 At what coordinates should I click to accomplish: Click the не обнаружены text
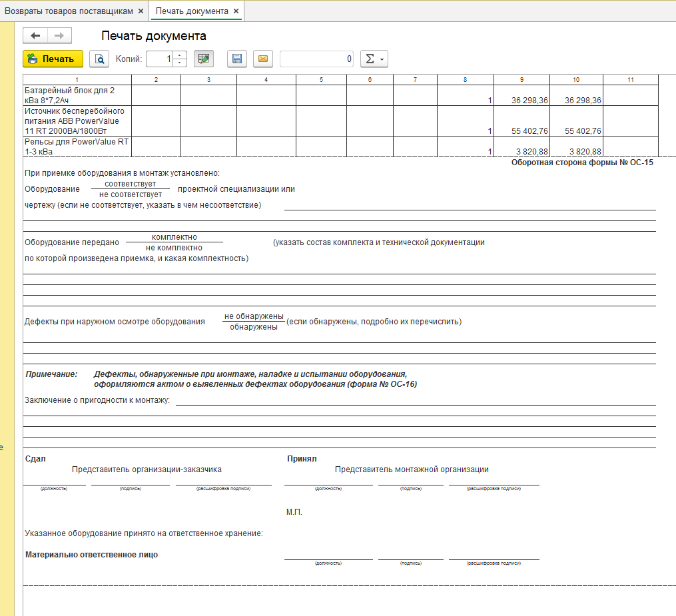pos(254,316)
